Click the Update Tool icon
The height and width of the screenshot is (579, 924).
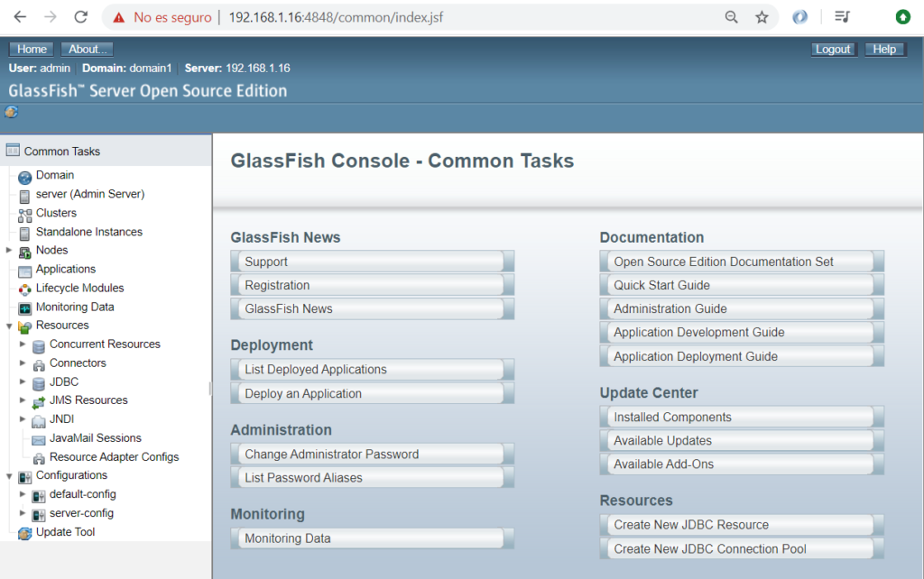(x=24, y=534)
